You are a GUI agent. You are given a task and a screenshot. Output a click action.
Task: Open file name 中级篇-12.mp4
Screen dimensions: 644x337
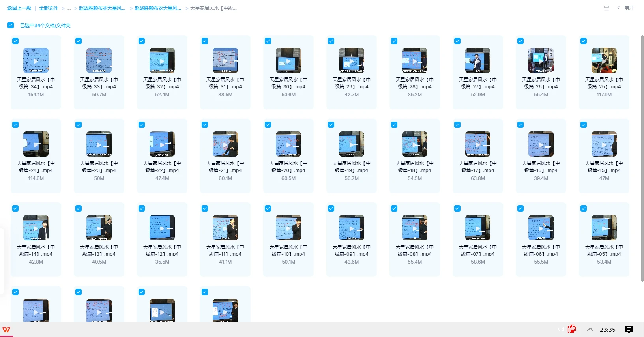pos(162,250)
